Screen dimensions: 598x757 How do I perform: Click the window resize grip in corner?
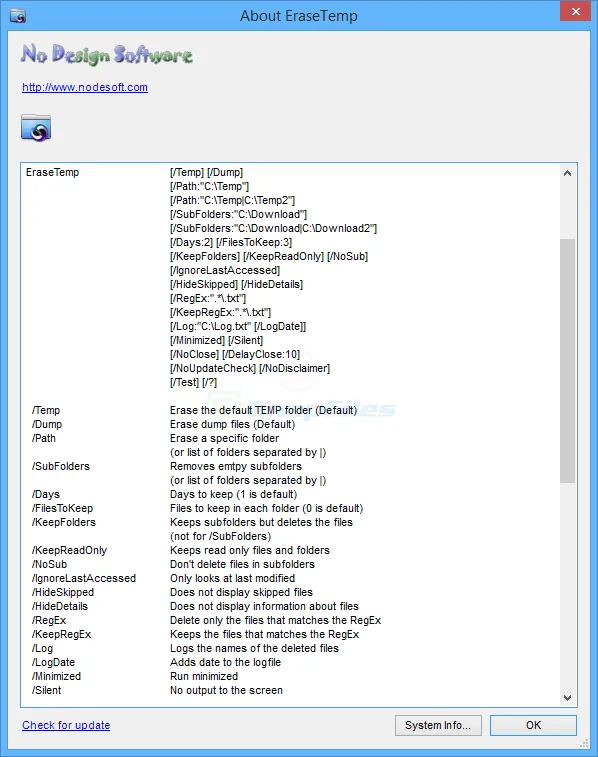click(584, 743)
